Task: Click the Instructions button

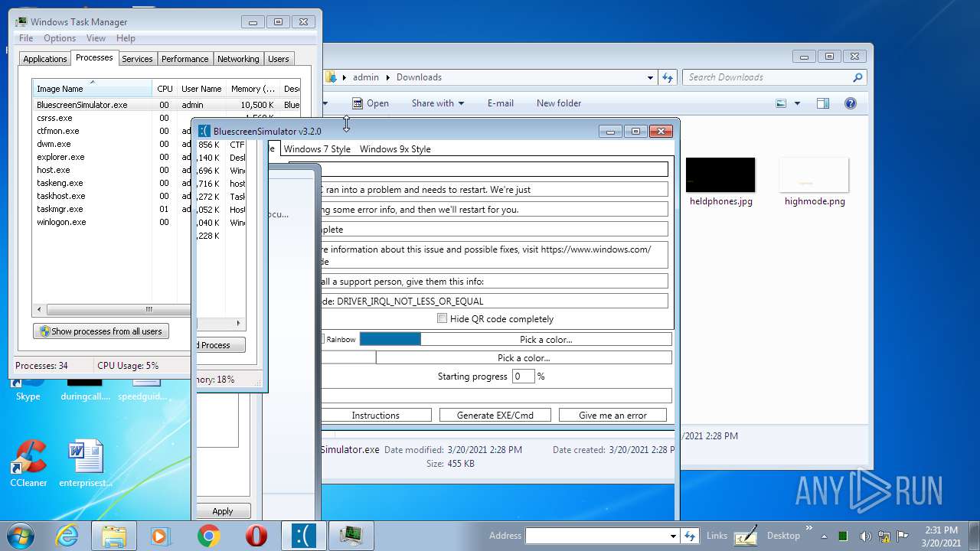Action: coord(375,415)
